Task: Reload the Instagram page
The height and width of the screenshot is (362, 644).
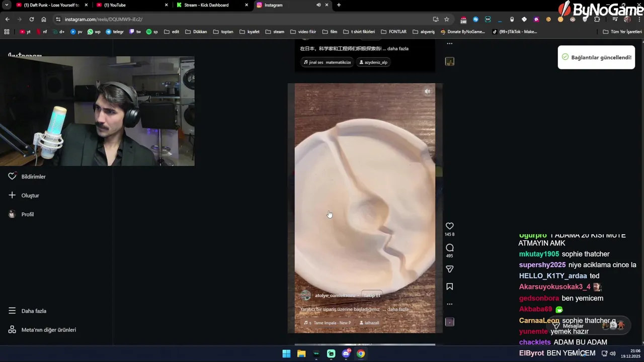Action: coord(31,19)
